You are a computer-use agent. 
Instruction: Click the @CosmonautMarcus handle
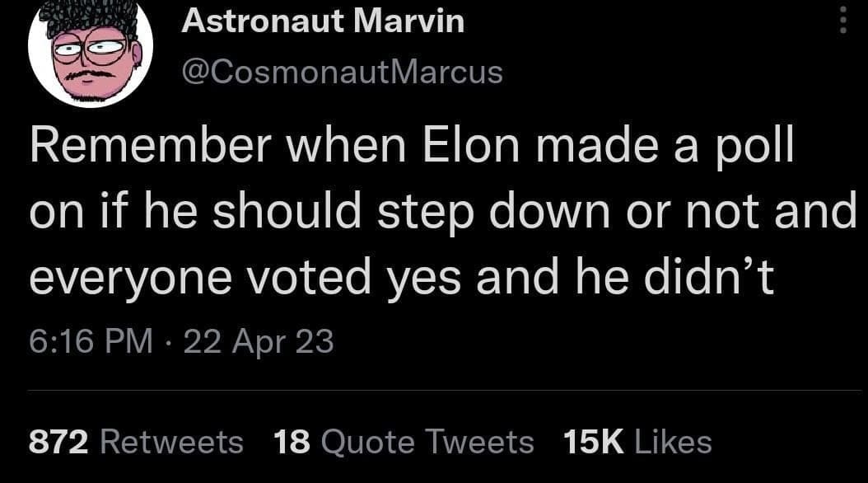[x=342, y=72]
